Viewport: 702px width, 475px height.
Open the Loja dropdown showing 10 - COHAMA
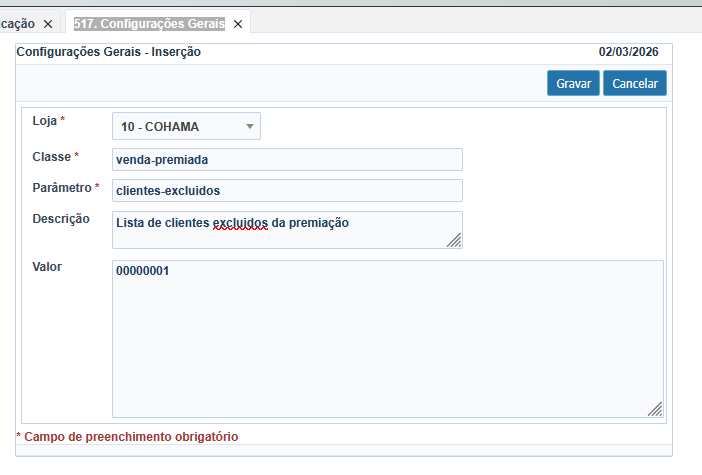[186, 126]
